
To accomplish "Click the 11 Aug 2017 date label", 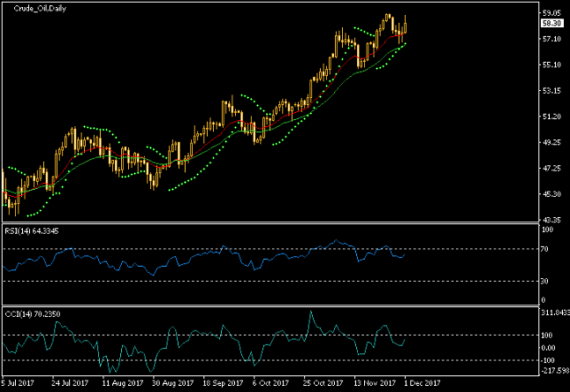I will click(123, 383).
